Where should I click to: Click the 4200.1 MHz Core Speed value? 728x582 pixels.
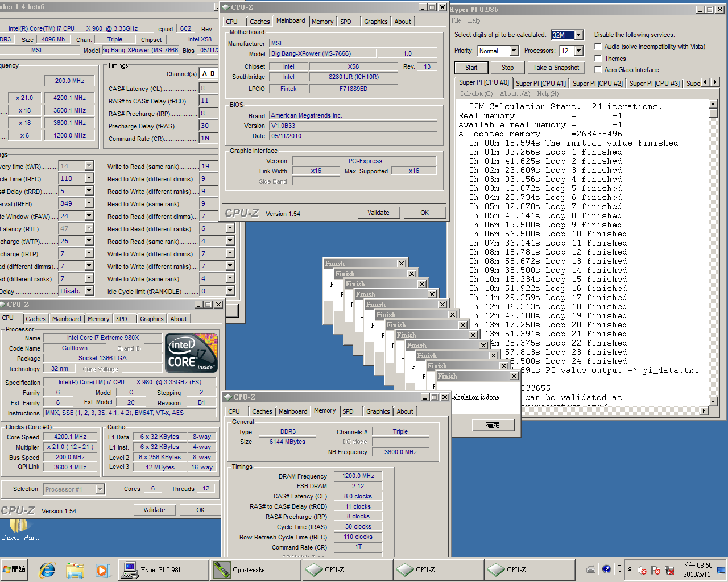(71, 437)
